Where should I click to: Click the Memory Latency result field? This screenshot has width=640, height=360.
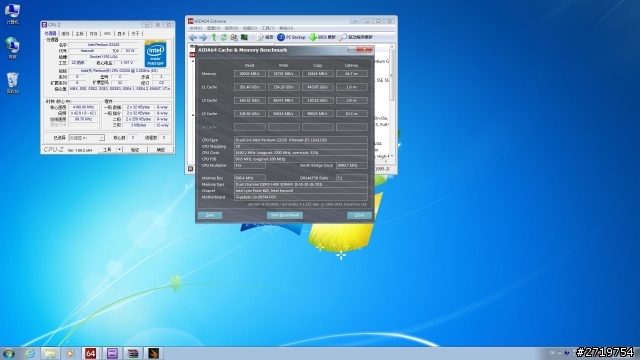click(351, 73)
